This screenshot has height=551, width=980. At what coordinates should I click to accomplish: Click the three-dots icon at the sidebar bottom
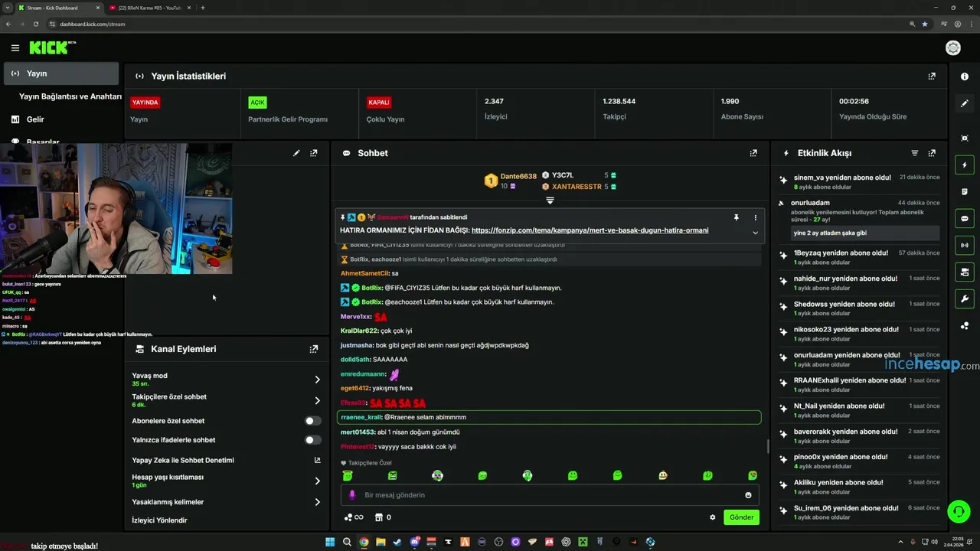coord(965,326)
